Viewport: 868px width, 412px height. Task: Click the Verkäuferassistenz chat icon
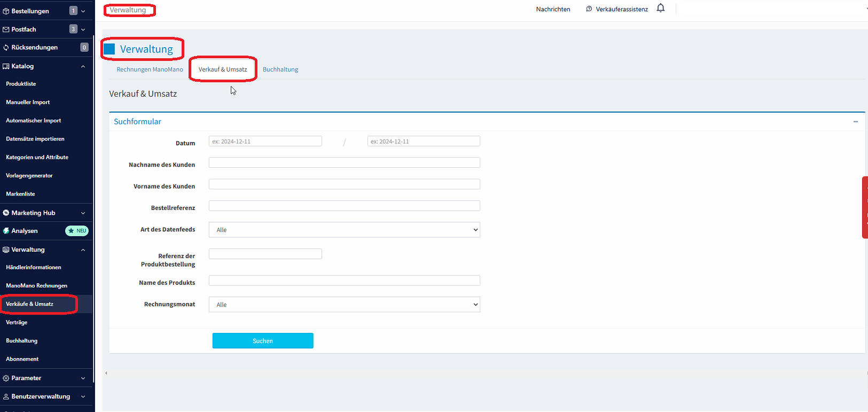589,9
